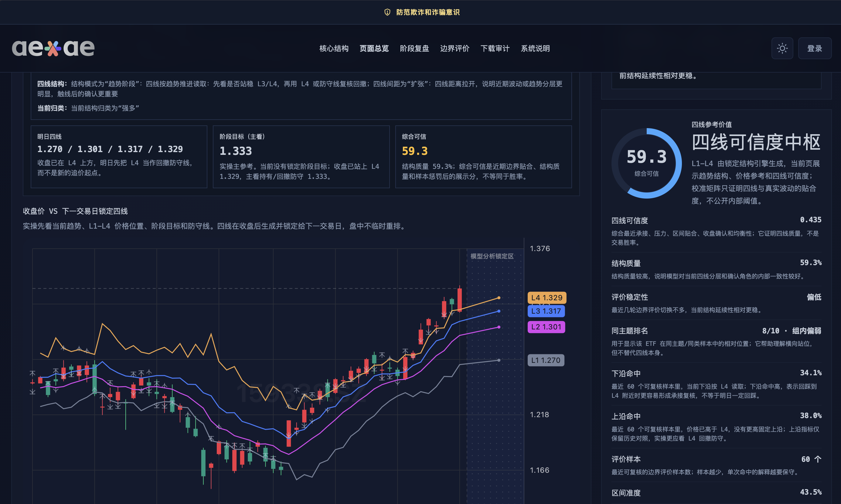
Task: Click the 当前归类 label text
Action: click(52, 108)
